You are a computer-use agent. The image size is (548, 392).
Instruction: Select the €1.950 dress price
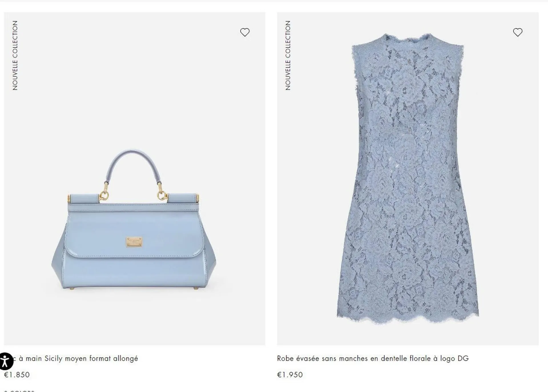290,375
